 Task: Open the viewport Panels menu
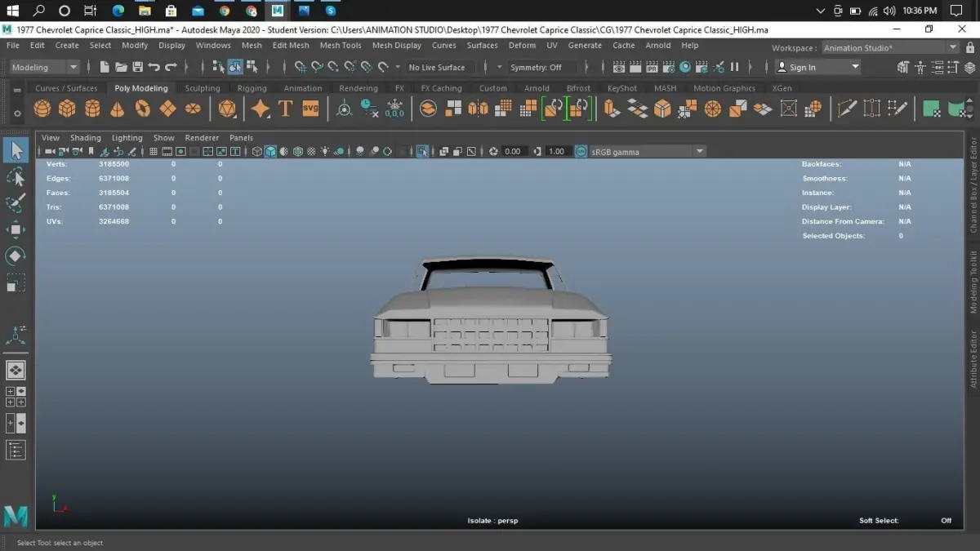[241, 138]
